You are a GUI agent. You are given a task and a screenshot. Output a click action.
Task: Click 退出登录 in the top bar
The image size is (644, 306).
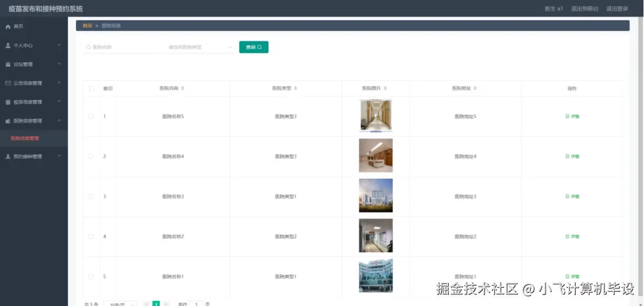coord(617,9)
